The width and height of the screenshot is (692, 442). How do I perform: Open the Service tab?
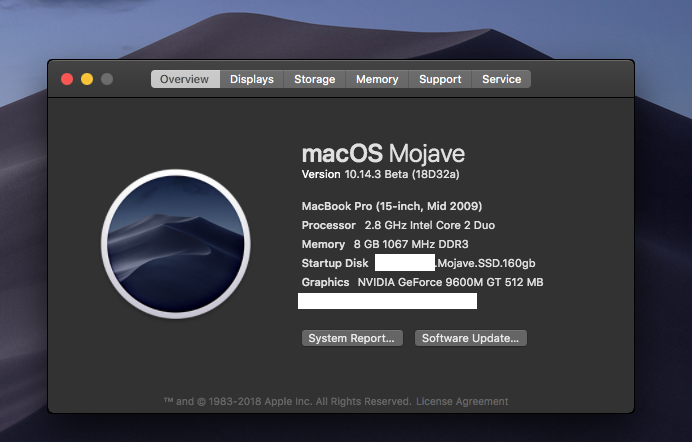(x=501, y=79)
